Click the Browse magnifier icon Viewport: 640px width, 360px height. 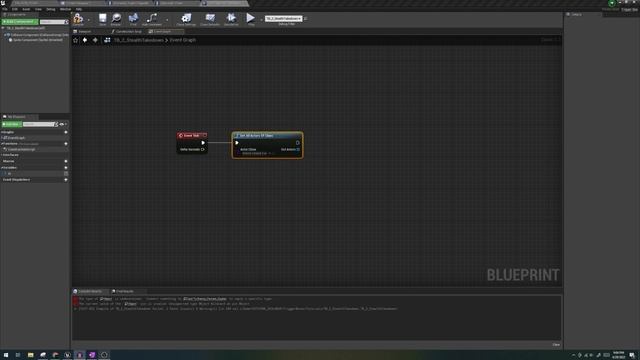click(116, 19)
